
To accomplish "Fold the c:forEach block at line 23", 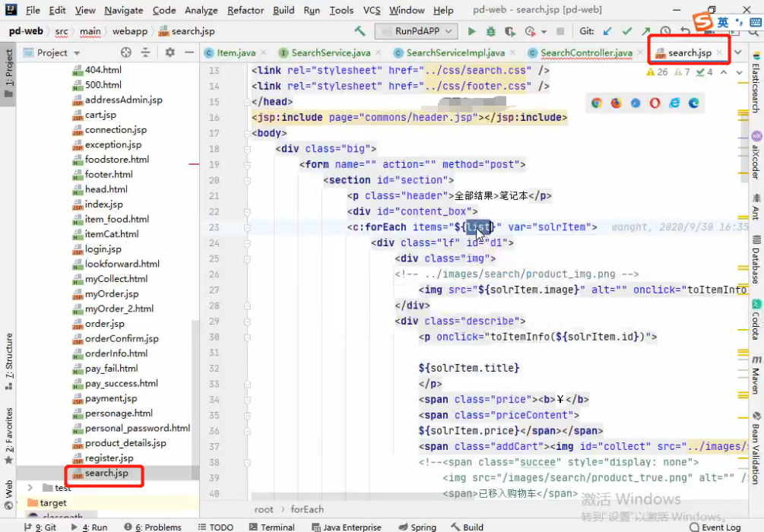I will click(247, 227).
